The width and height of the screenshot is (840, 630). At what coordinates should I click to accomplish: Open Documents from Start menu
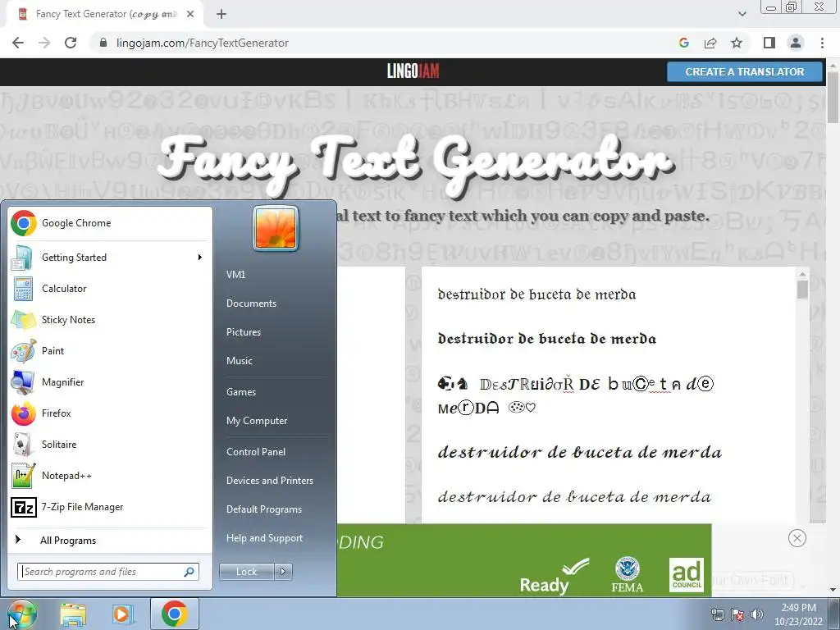click(x=251, y=304)
